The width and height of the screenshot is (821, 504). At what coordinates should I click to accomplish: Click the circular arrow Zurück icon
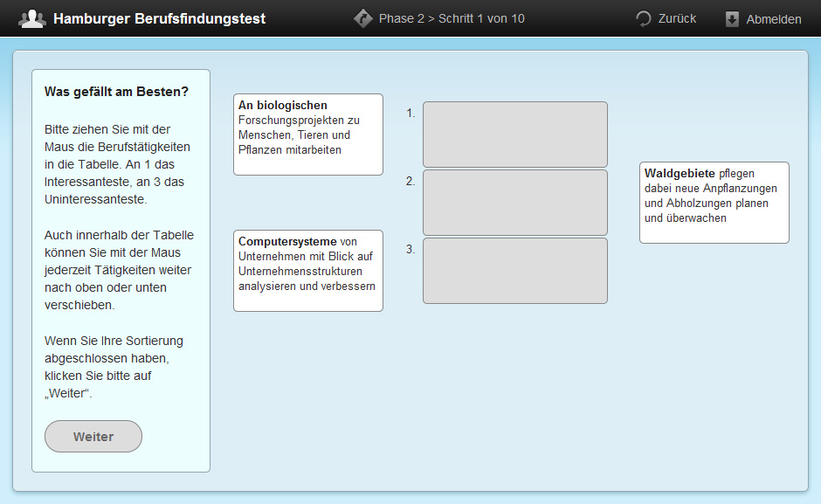click(644, 18)
